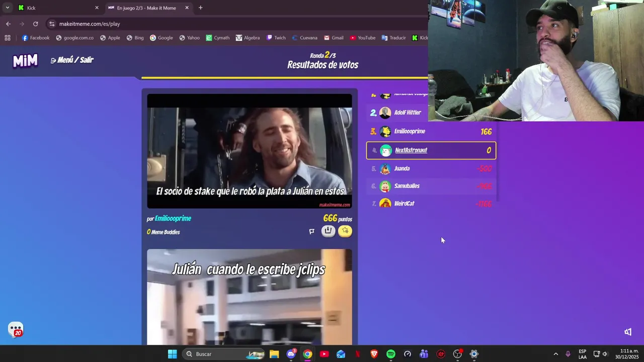The image size is (644, 362).
Task: Switch to the Kick browser tab
Action: click(58, 8)
